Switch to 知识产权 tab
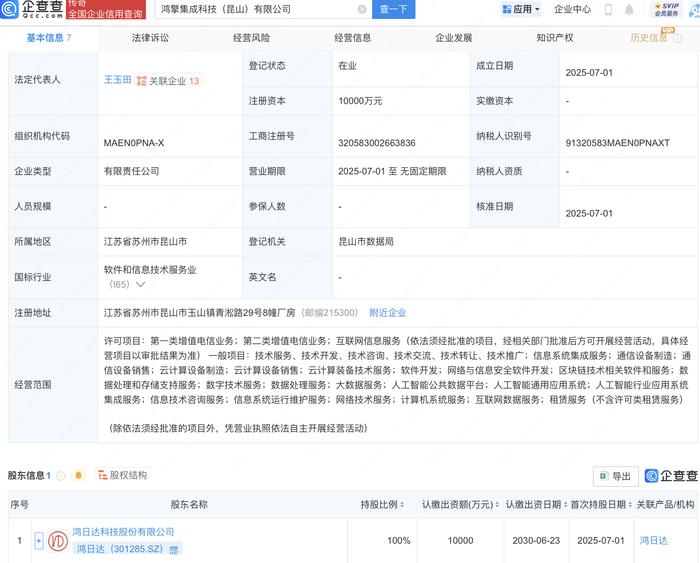This screenshot has height=563, width=700. point(555,38)
